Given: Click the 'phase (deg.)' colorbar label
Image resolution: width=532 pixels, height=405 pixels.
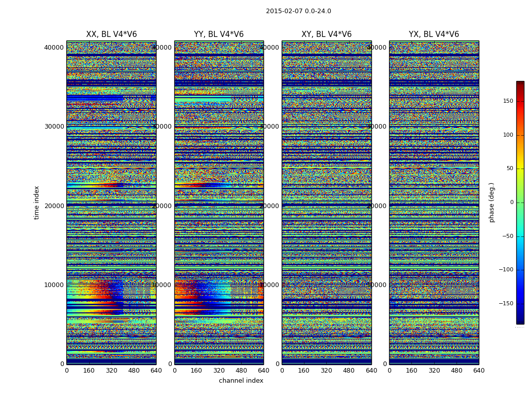Looking at the screenshot, I should (x=491, y=202).
